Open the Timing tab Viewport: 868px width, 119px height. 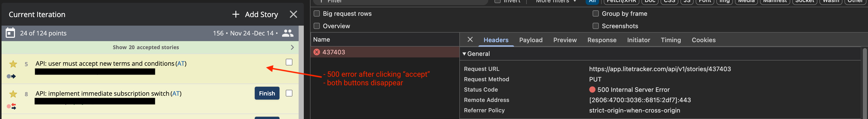tap(671, 40)
